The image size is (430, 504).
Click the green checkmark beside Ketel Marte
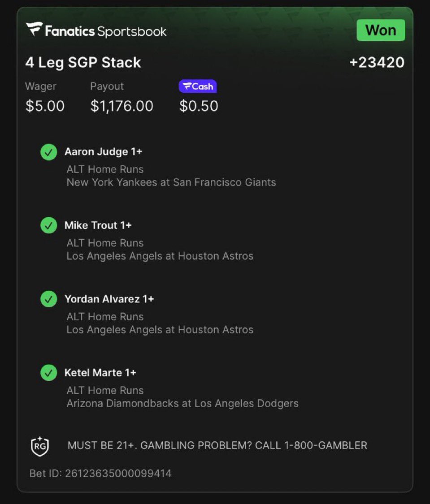[x=49, y=373]
